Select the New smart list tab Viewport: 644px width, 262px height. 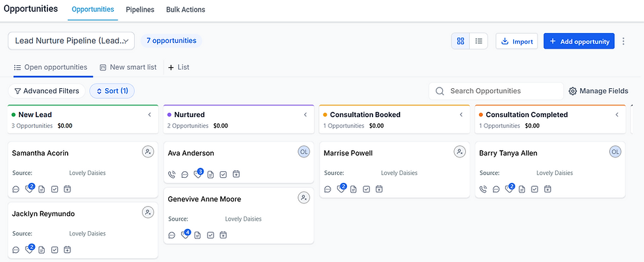point(128,67)
